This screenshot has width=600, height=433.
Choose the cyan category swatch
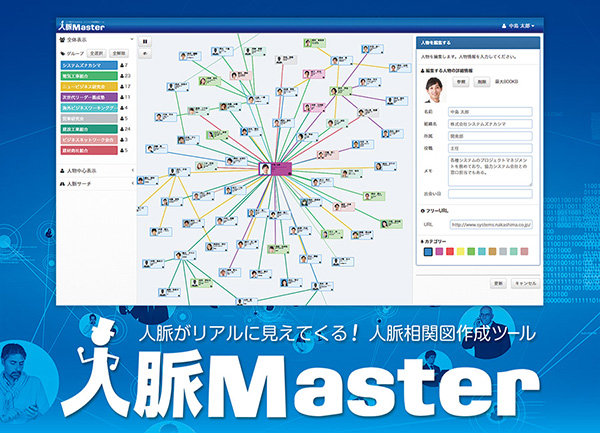point(482,251)
